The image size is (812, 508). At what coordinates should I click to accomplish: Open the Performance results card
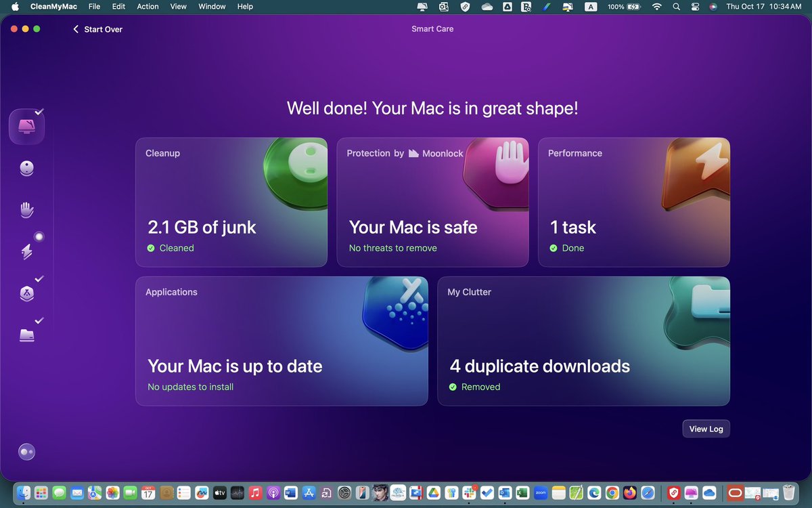coord(634,203)
